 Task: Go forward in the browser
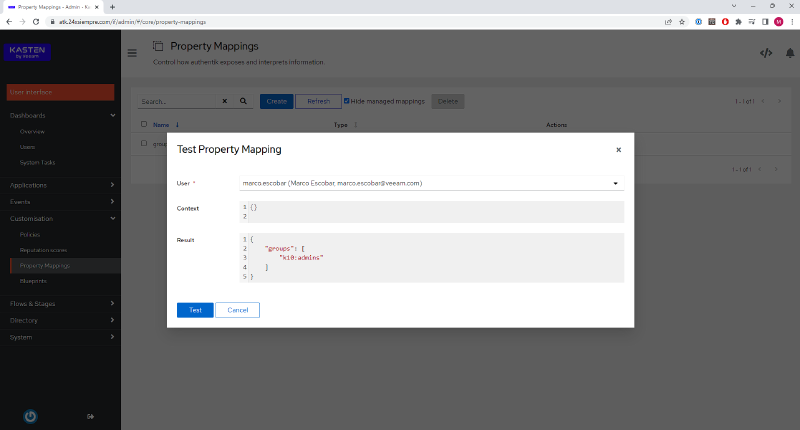(22, 22)
